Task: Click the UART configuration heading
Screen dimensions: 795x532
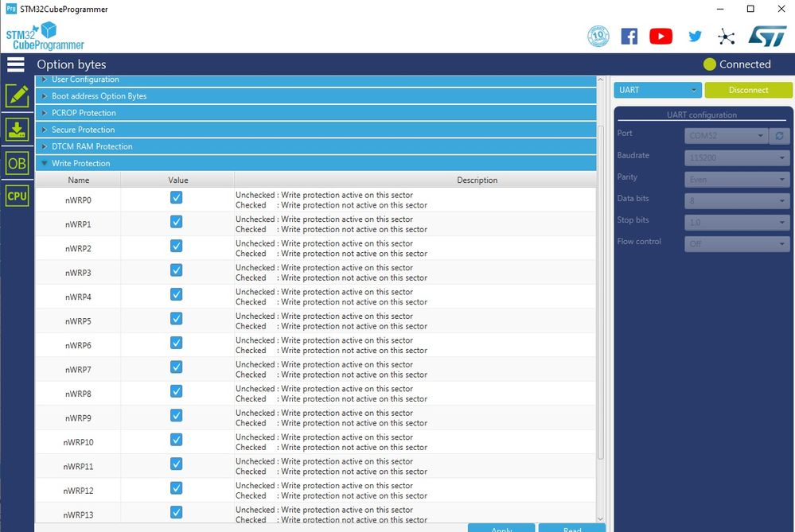Action: (x=702, y=115)
